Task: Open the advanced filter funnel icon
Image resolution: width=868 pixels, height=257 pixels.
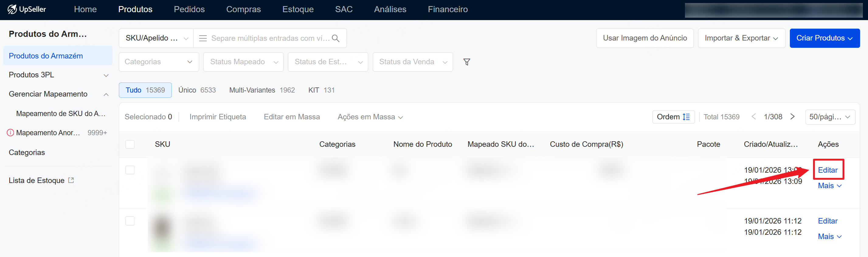Action: click(466, 62)
